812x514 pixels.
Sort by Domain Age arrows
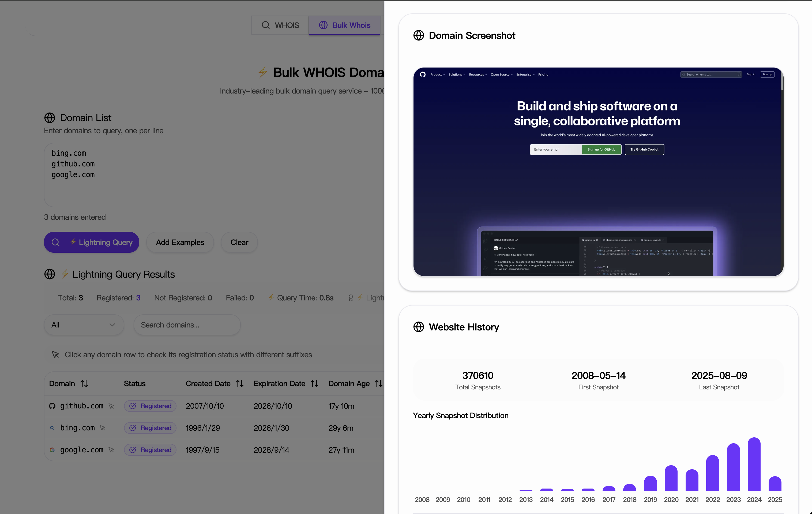click(x=379, y=384)
